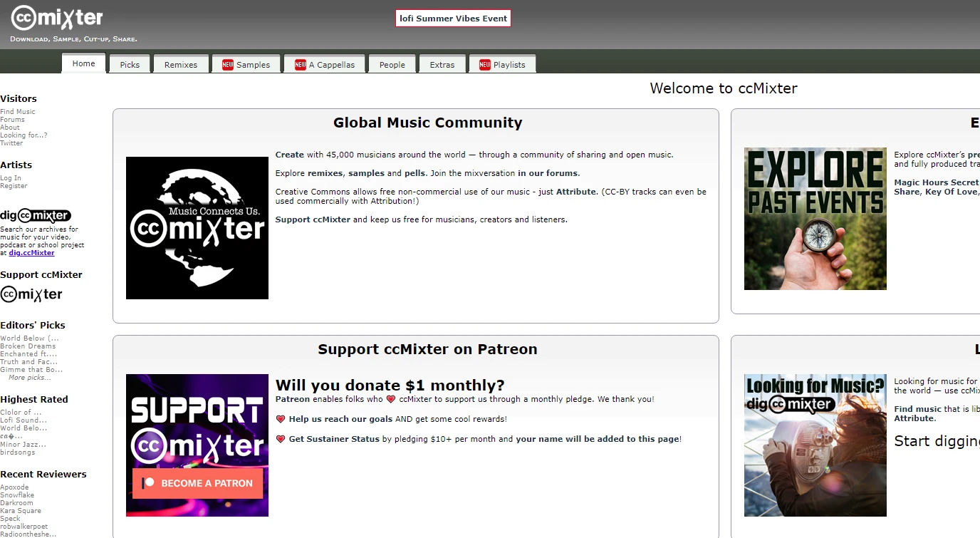The image size is (980, 538).
Task: Click Get Sustainer Status link
Action: (x=334, y=439)
